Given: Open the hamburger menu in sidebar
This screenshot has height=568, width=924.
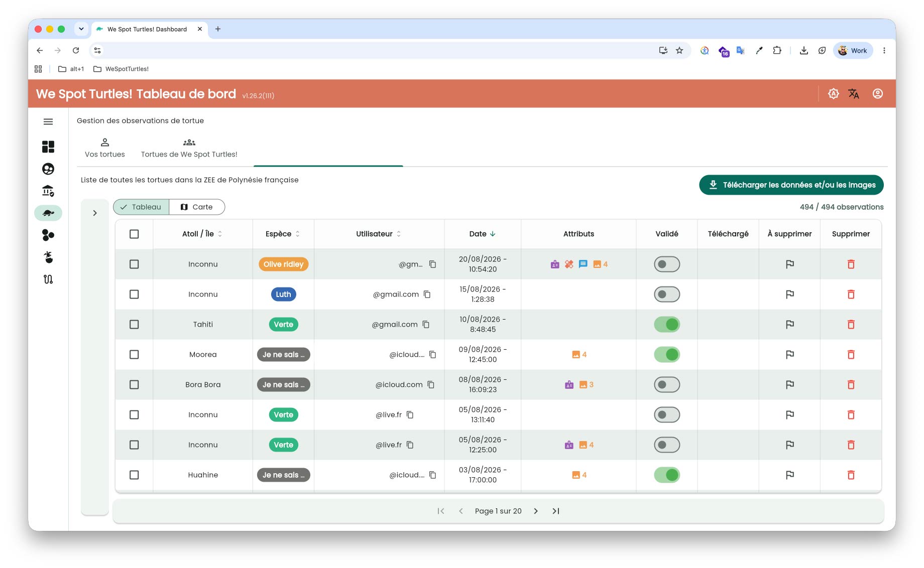Looking at the screenshot, I should pyautogui.click(x=48, y=122).
